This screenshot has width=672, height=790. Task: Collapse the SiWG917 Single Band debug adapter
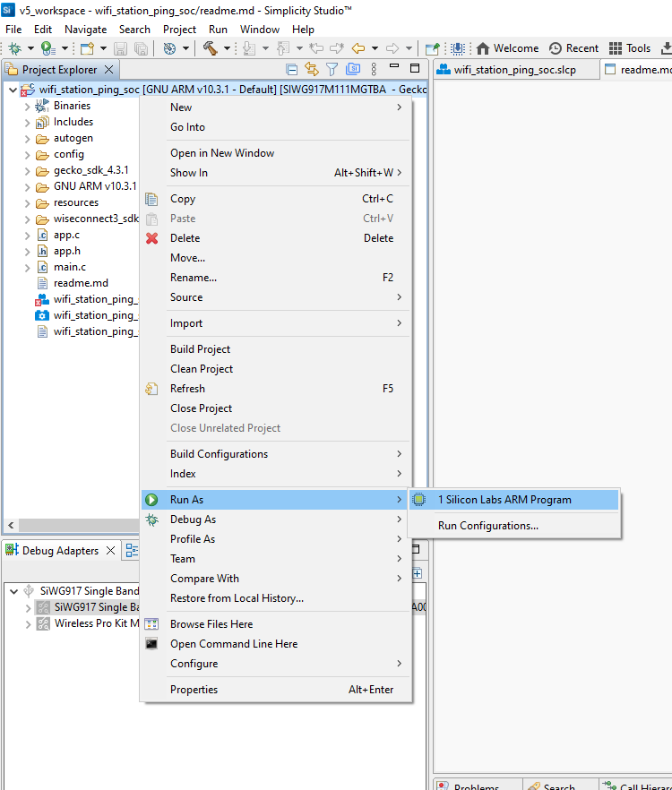tap(13, 591)
